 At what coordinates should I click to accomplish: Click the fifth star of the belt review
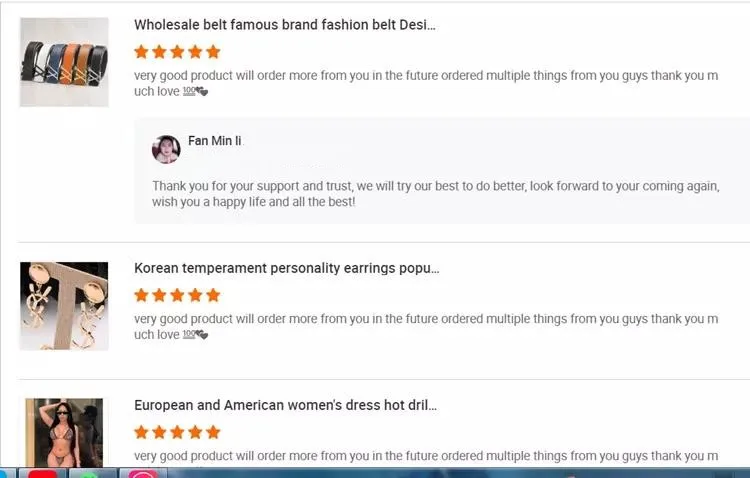[x=213, y=52]
